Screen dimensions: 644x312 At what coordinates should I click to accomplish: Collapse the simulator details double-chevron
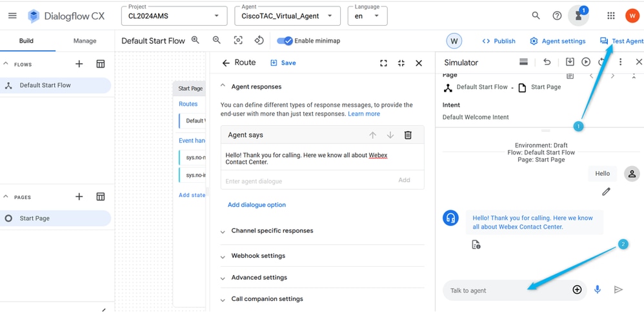pyautogui.click(x=634, y=76)
